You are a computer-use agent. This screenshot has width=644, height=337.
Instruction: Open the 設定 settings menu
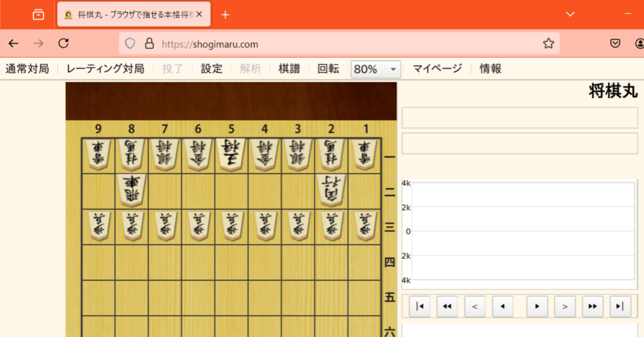(x=211, y=69)
